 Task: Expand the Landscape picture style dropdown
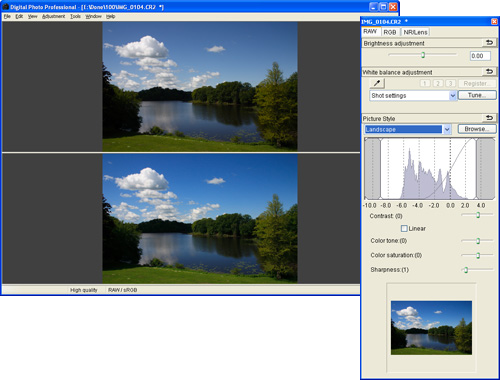[408, 129]
